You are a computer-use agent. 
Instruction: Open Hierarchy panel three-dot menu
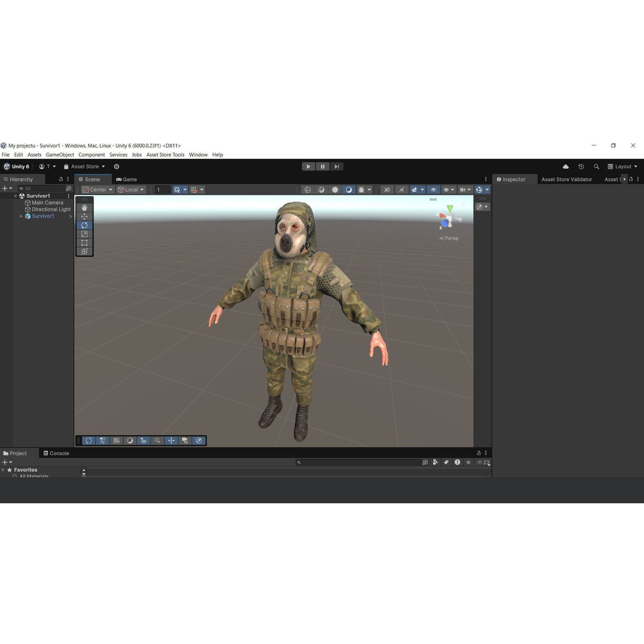coord(68,179)
